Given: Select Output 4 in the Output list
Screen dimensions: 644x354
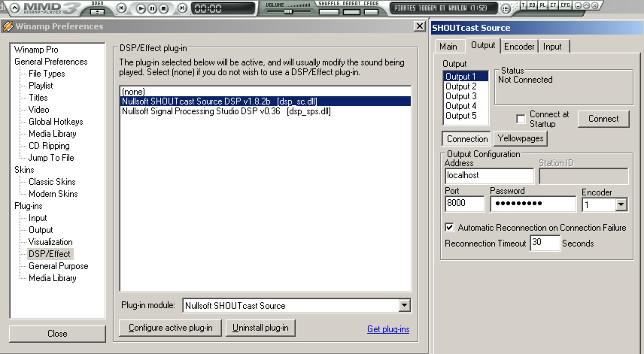Looking at the screenshot, I should pos(466,106).
